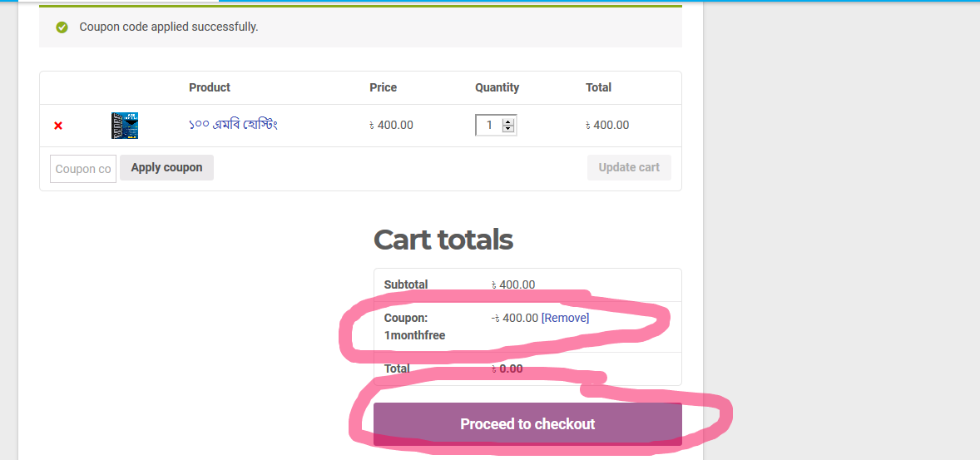Increase quantity with the up arrow
Image resolution: width=980 pixels, height=460 pixels.
pos(509,121)
